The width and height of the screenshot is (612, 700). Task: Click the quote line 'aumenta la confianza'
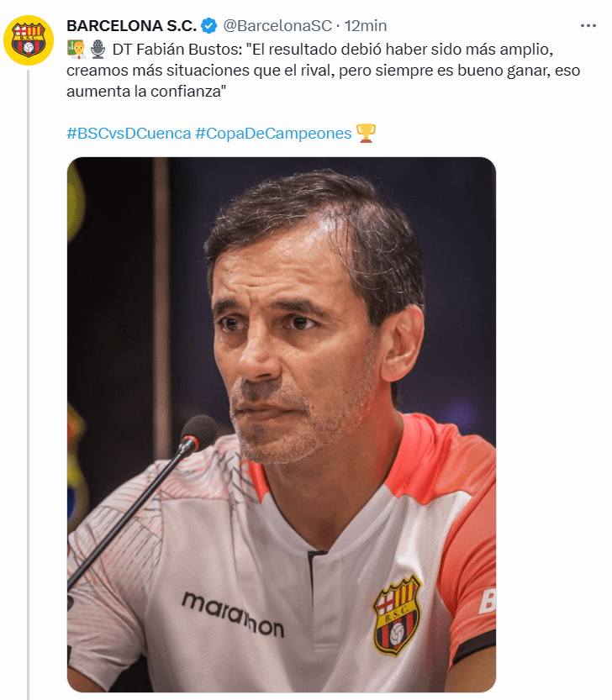[144, 92]
